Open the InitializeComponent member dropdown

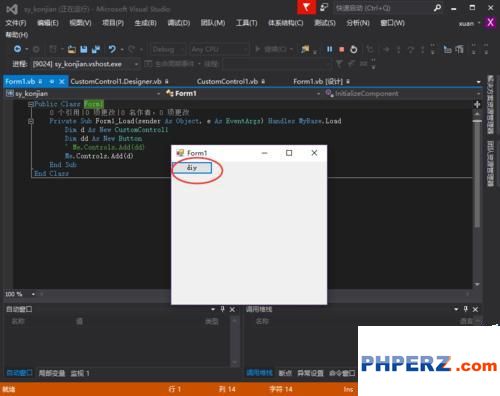tap(479, 94)
